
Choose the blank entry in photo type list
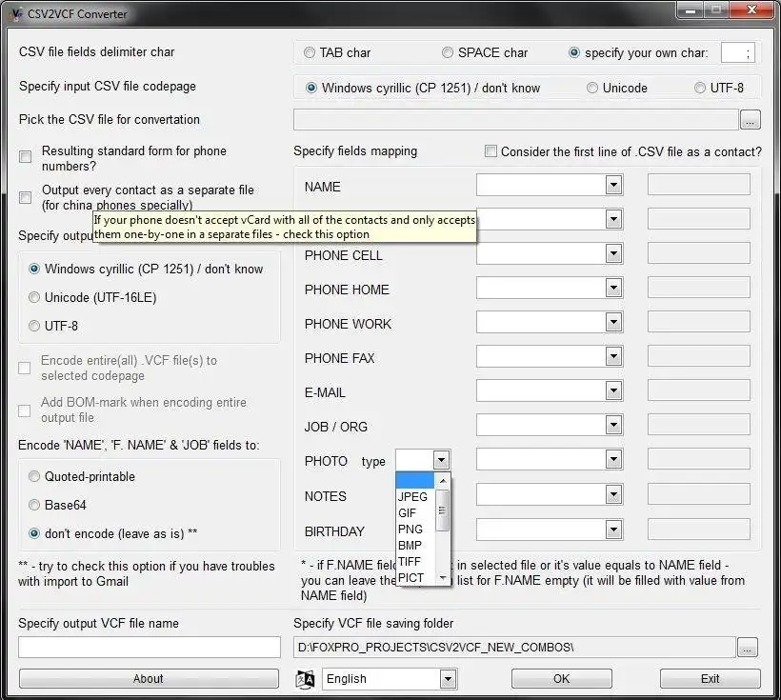415,480
